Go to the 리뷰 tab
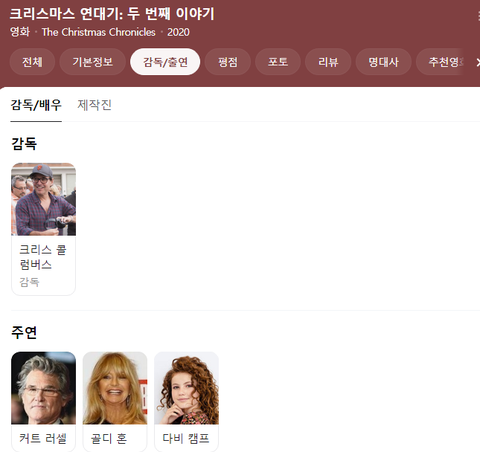The height and width of the screenshot is (452, 480). [x=328, y=62]
